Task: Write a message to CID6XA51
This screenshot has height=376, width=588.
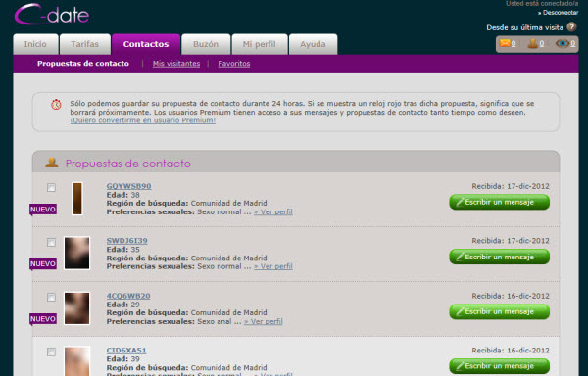Action: pos(500,366)
